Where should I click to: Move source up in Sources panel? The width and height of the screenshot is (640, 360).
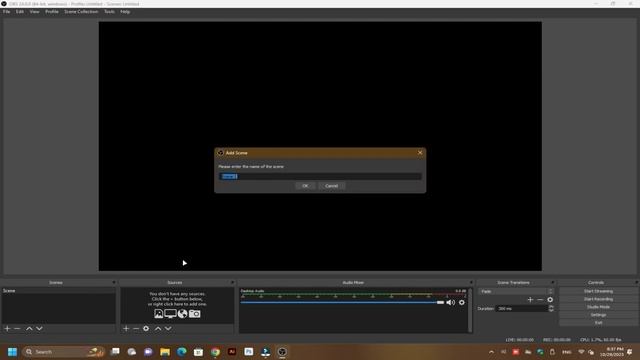click(158, 328)
